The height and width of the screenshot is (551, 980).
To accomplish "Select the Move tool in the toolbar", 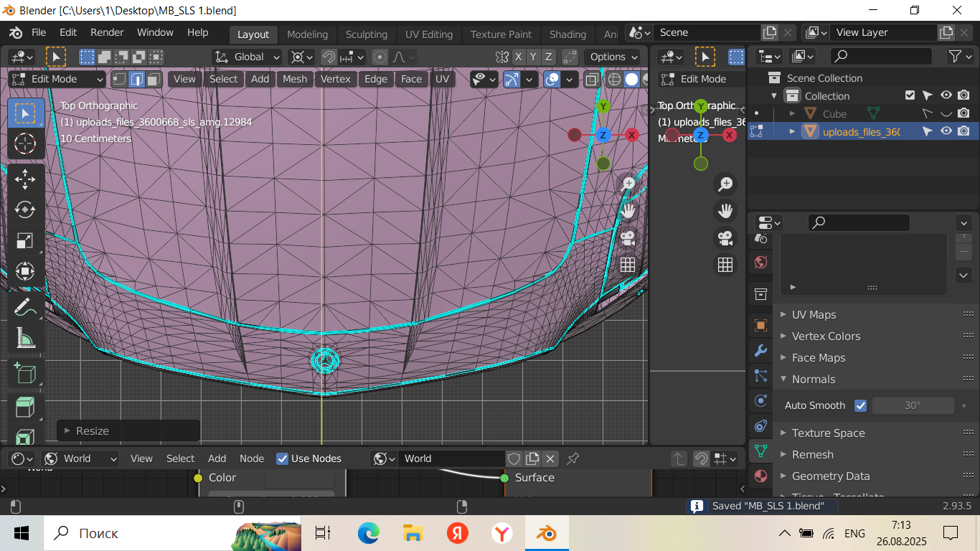I will click(x=25, y=179).
